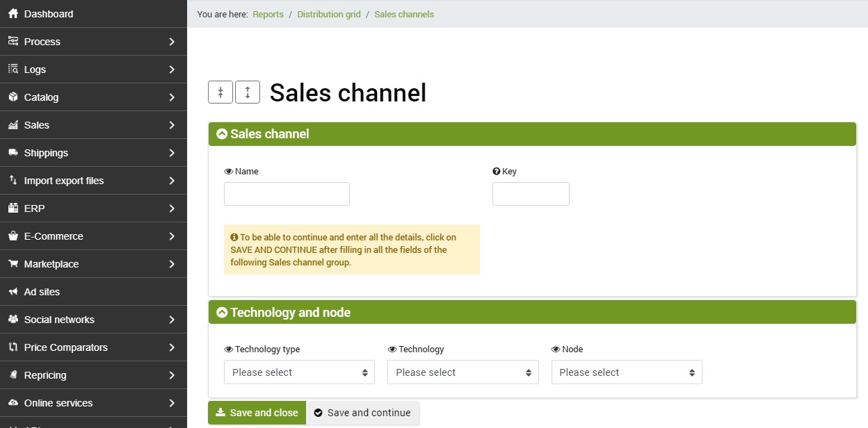Click the Ad sites megaphone icon
This screenshot has width=868, height=428.
point(13,292)
